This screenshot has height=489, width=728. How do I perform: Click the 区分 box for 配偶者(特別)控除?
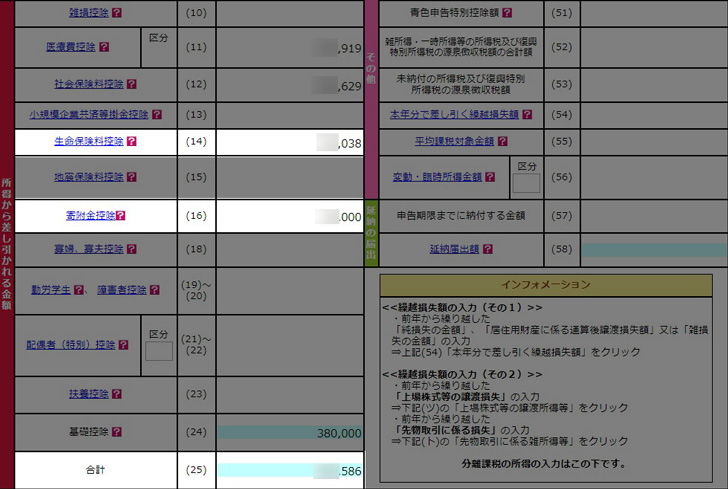[159, 351]
